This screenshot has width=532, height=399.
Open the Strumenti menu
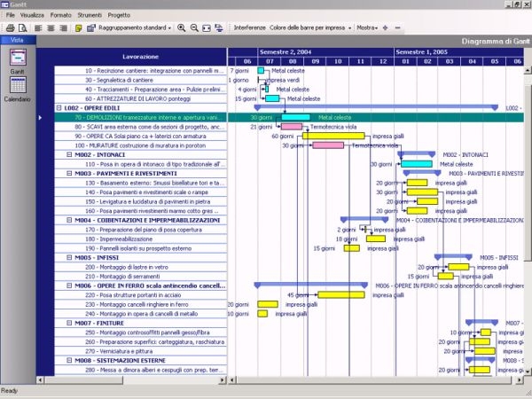coord(90,16)
